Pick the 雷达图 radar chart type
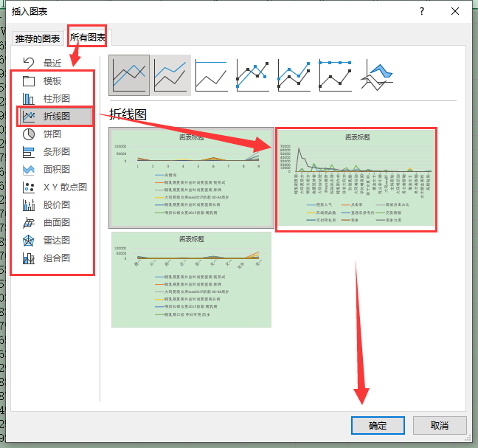The height and width of the screenshot is (448, 478). [x=55, y=240]
